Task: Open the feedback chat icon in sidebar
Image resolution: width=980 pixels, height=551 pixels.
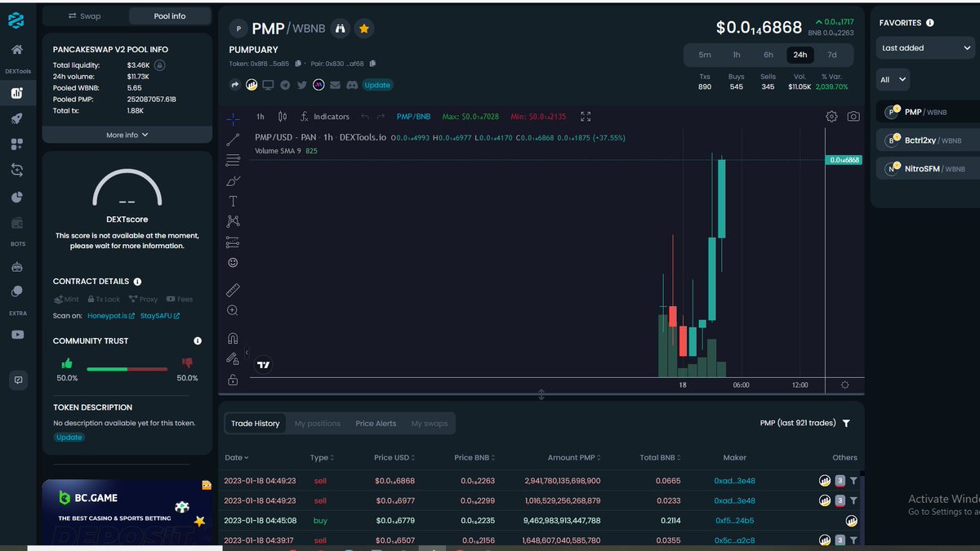Action: tap(18, 380)
